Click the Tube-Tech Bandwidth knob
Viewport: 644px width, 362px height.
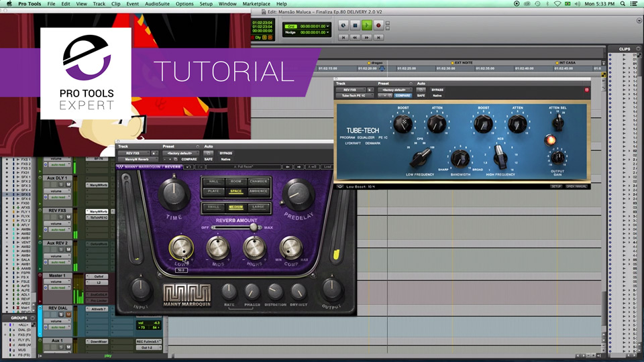460,158
